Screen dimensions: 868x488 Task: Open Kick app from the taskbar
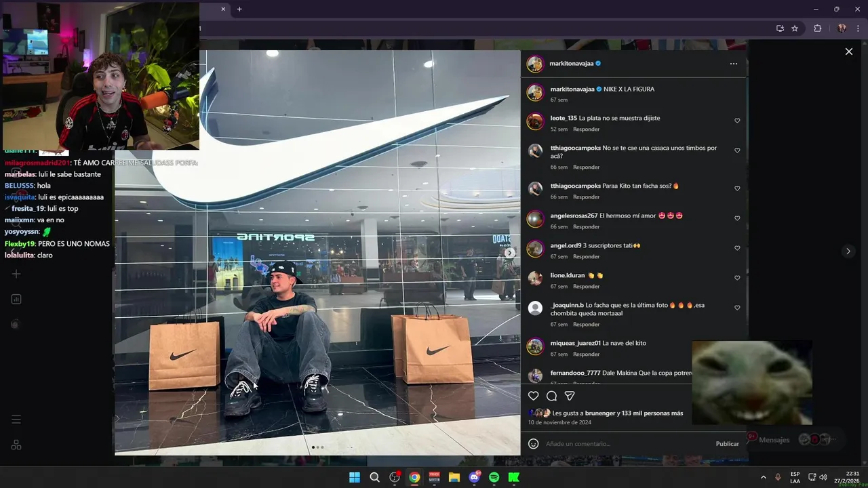[x=514, y=477]
